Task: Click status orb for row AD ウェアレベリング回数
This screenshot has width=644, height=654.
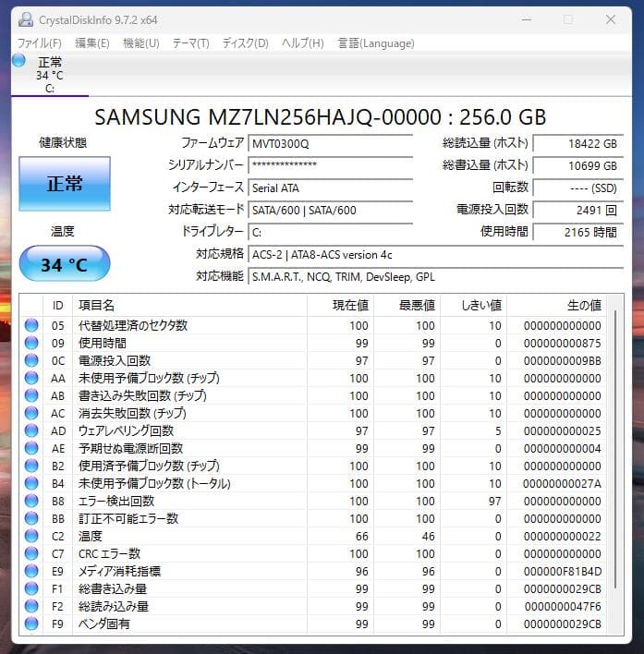Action: pyautogui.click(x=31, y=430)
